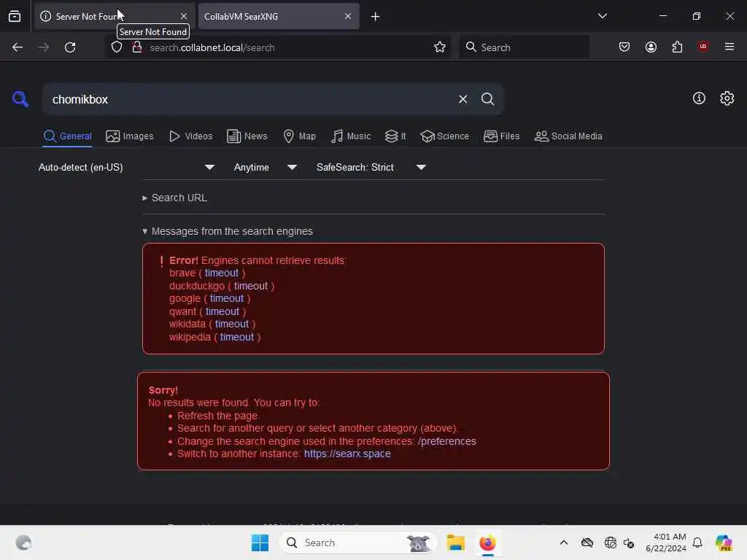Close the CollabVM SearXNG tab
The height and width of the screenshot is (560, 747).
tap(348, 16)
